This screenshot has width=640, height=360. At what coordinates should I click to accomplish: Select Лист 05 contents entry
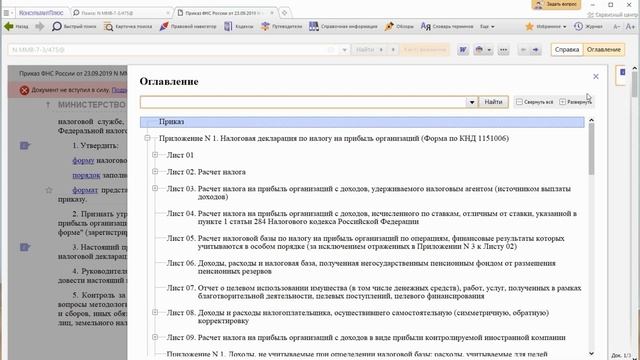tap(365, 242)
